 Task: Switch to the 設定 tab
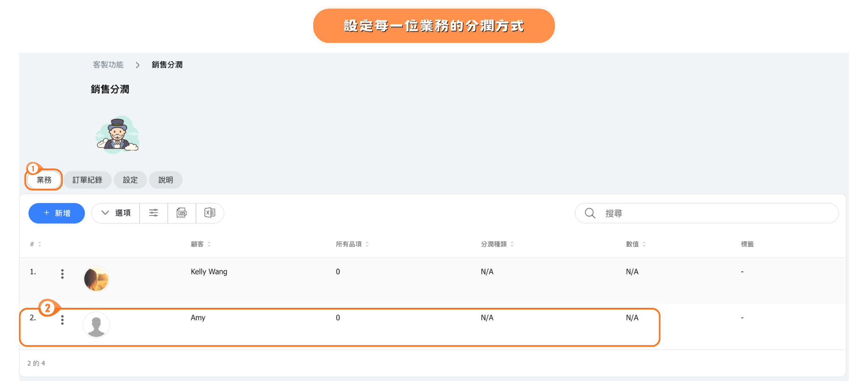click(130, 180)
